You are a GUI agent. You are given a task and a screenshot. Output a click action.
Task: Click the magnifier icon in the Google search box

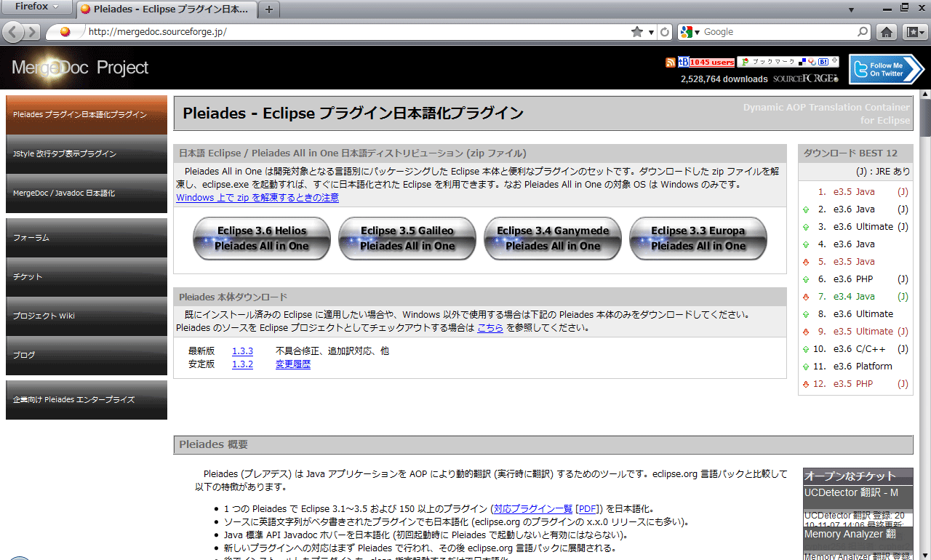[863, 32]
